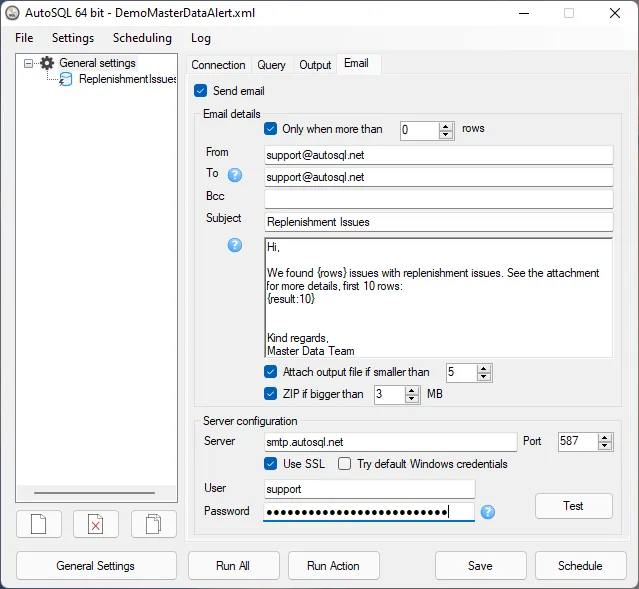Toggle Attach output file if smaller than
Screen dimensions: 639x589
click(x=271, y=372)
